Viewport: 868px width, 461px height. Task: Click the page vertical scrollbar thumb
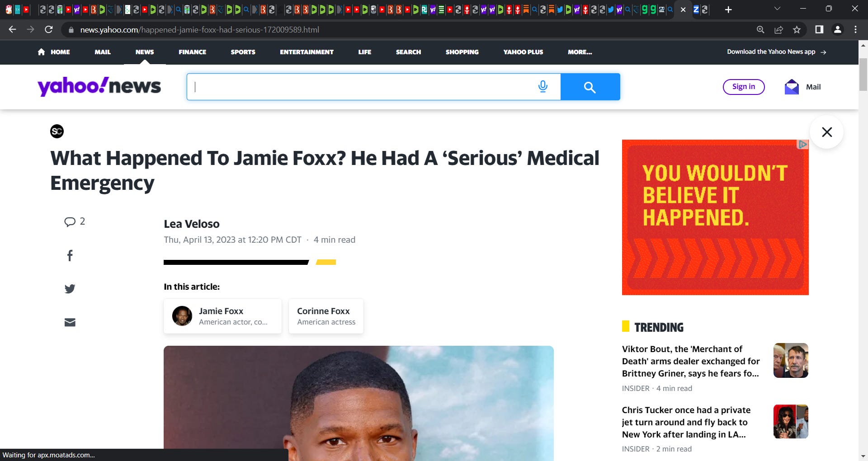[863, 75]
